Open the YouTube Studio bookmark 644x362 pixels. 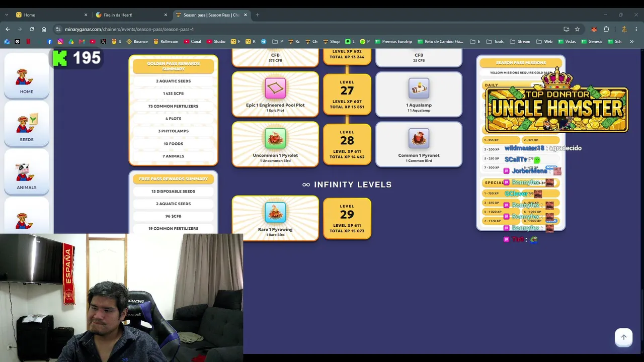[x=216, y=41]
